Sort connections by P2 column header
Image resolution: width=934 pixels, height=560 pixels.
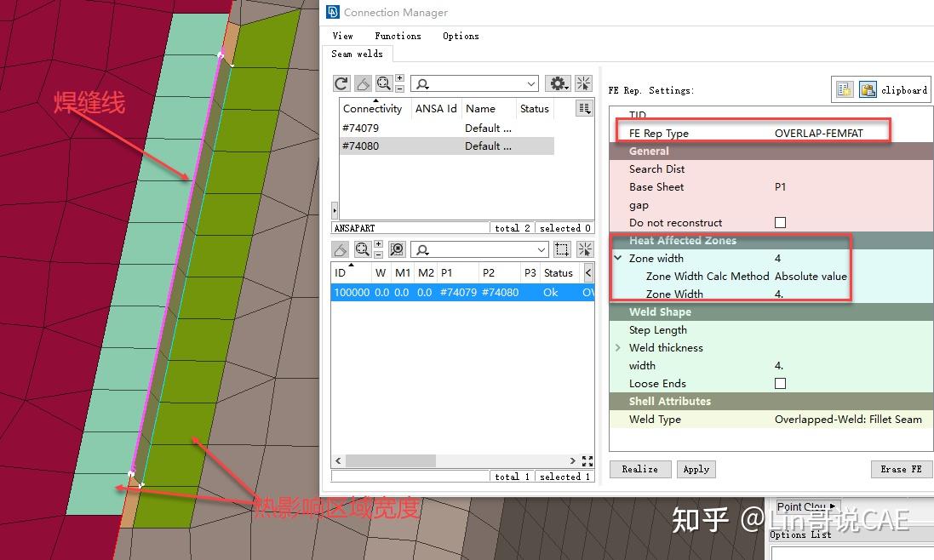[x=499, y=273]
